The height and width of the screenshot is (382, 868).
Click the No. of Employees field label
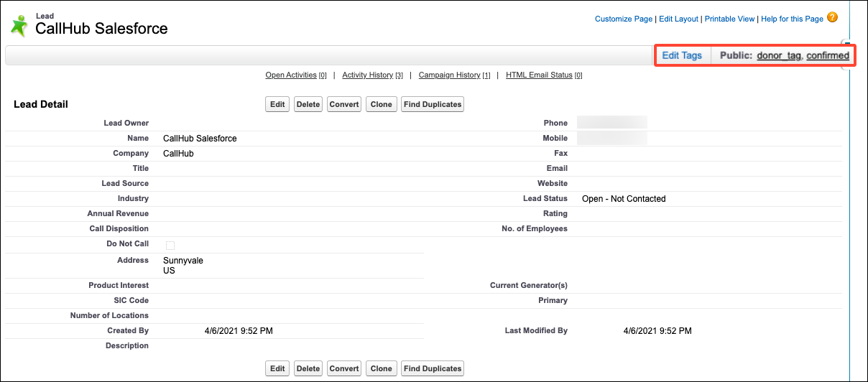click(x=535, y=229)
